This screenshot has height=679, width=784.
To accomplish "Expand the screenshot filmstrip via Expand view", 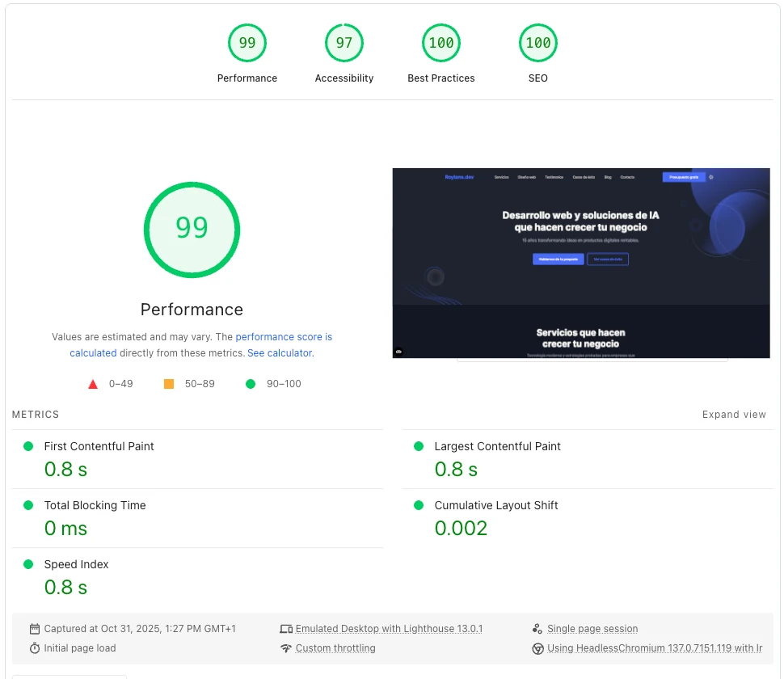I will coord(734,414).
